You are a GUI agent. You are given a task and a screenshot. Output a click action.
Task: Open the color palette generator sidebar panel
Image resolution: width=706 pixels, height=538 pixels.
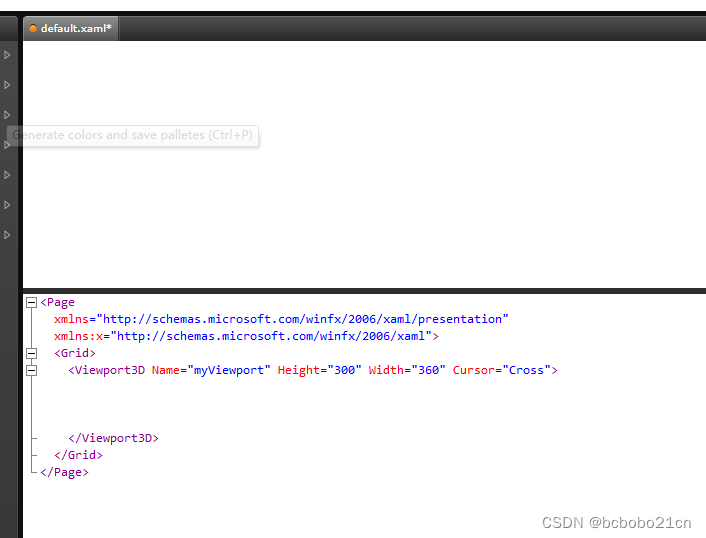7,145
